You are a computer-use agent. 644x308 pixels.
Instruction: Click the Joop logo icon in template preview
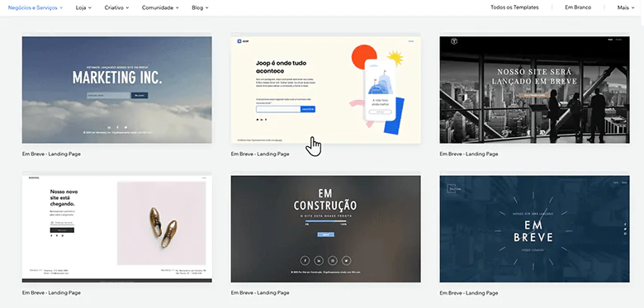239,41
